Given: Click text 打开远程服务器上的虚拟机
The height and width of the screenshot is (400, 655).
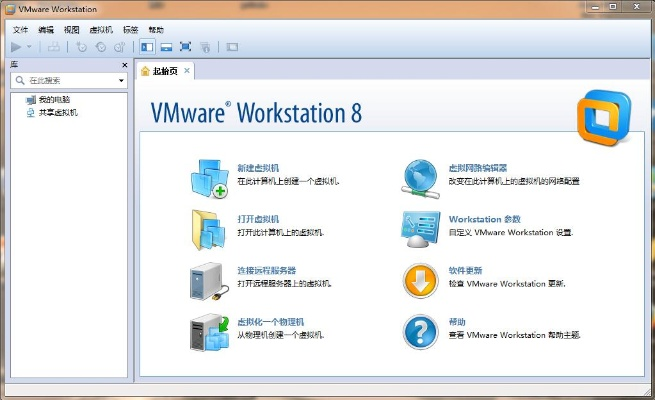Looking at the screenshot, I should 284,284.
